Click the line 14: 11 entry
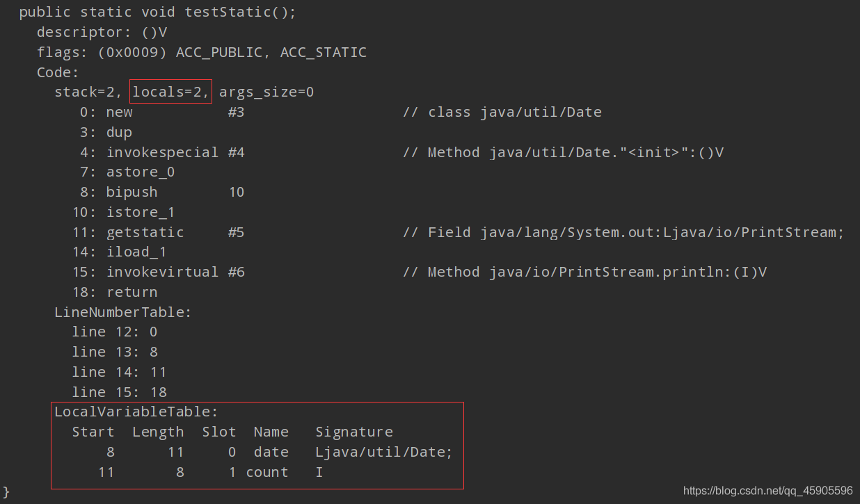860x504 pixels. click(119, 373)
